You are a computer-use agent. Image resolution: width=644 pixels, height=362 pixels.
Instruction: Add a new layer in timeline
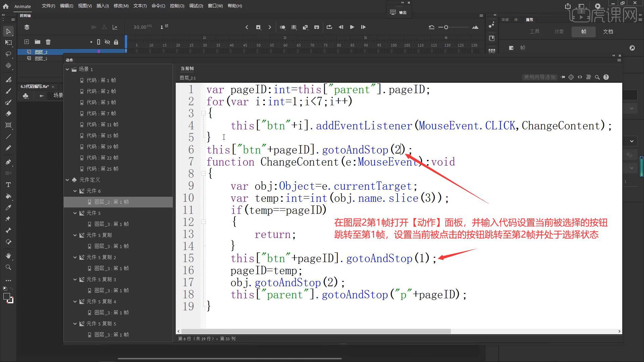point(26,42)
